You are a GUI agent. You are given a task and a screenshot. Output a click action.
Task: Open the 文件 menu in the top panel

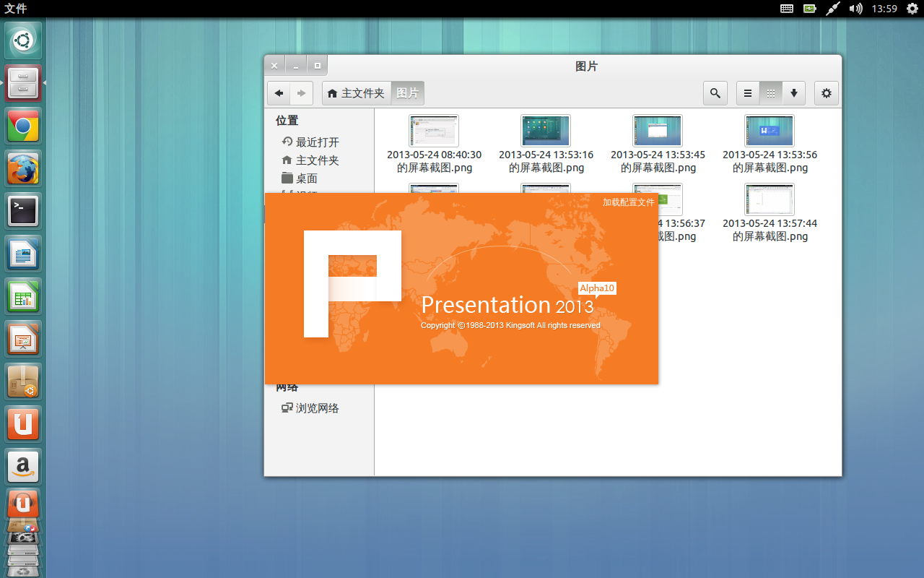pyautogui.click(x=16, y=9)
